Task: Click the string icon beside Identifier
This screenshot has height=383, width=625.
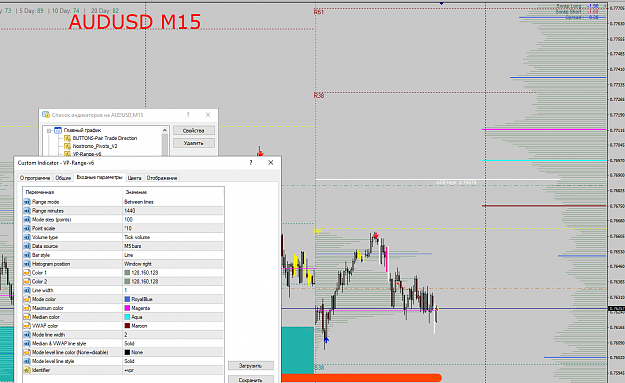Action: pyautogui.click(x=27, y=370)
